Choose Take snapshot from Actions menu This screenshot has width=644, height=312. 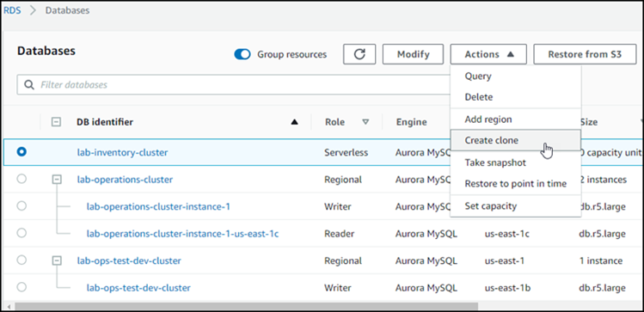pyautogui.click(x=515, y=162)
